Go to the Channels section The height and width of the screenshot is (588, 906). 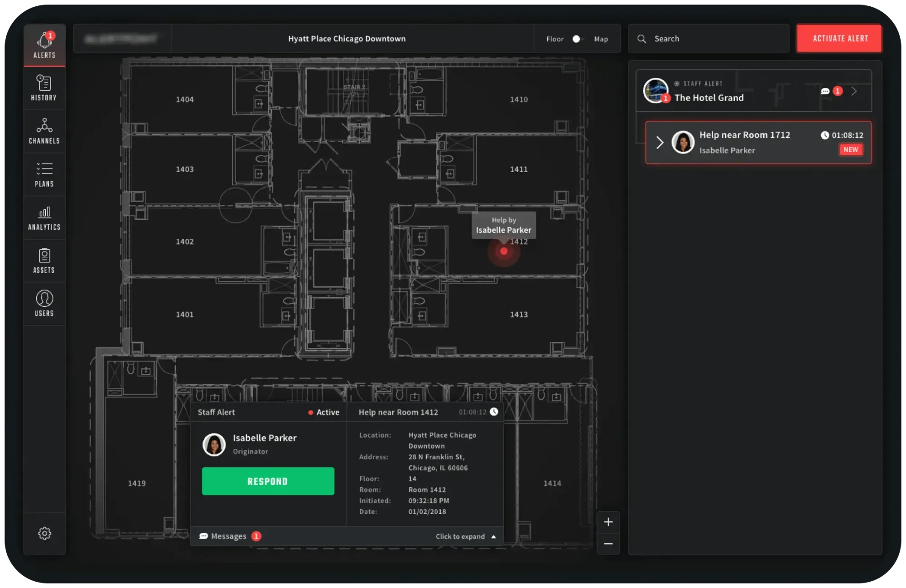[44, 131]
